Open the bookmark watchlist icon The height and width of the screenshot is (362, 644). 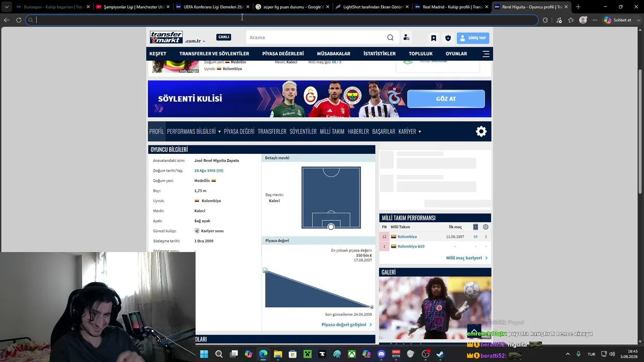click(x=434, y=38)
